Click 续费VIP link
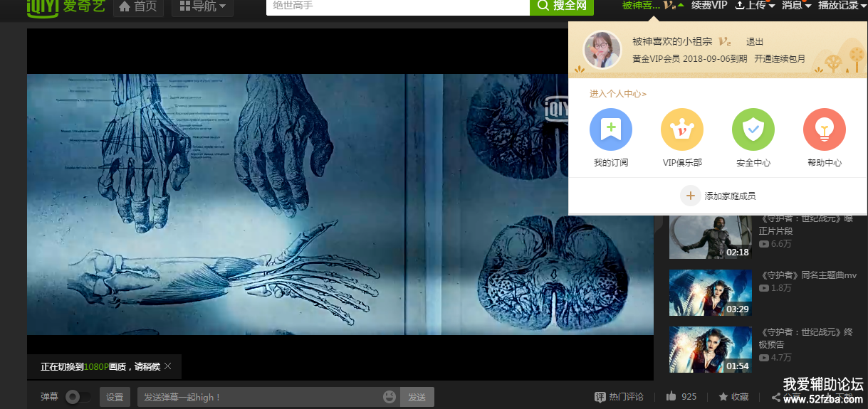Screen dimensions: 868x409 point(709,6)
